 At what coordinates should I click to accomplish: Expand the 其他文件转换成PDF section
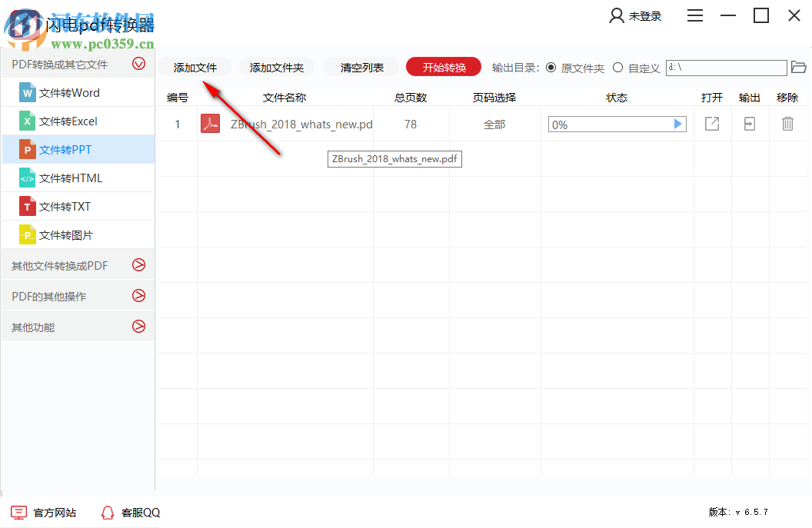[139, 264]
